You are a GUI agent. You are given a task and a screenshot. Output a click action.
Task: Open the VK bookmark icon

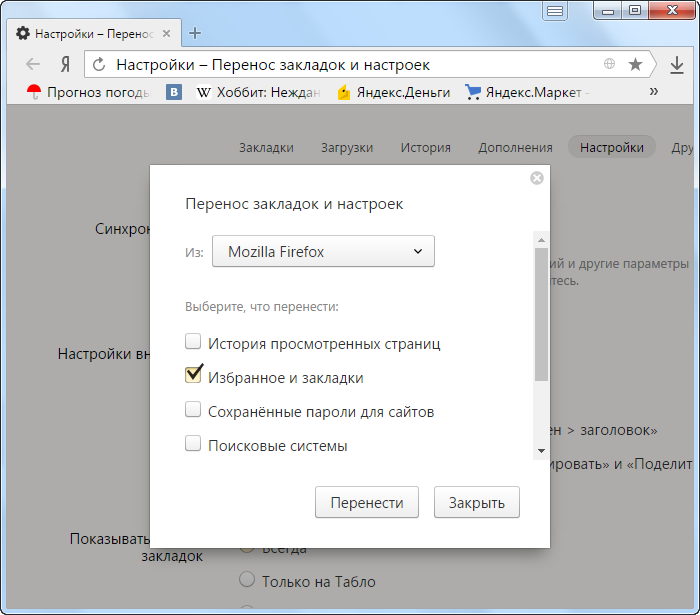(x=174, y=92)
